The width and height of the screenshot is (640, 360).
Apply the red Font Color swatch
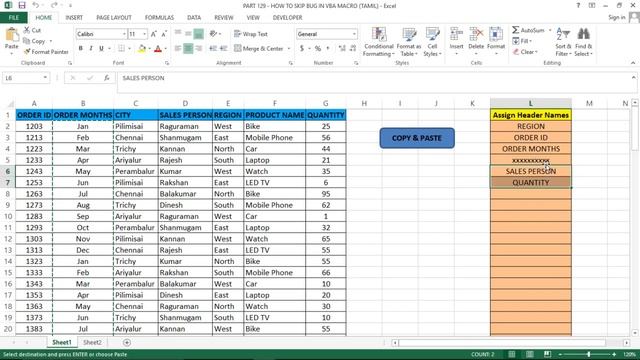(x=158, y=49)
